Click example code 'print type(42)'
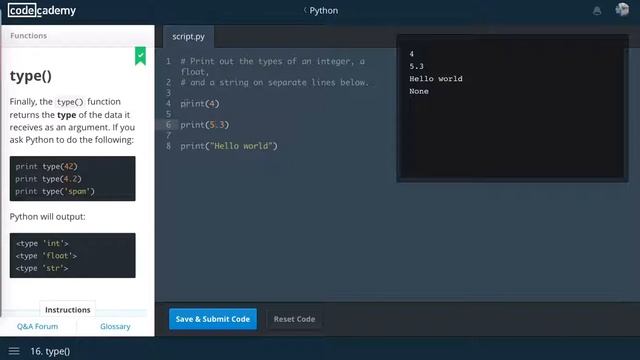The width and height of the screenshot is (640, 360). click(x=47, y=167)
